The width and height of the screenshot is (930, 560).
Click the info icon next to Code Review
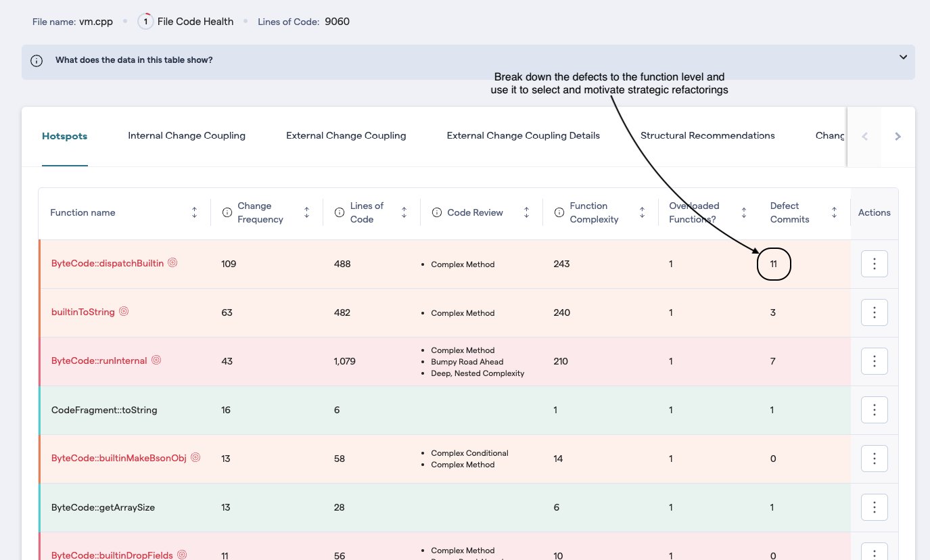(x=436, y=212)
